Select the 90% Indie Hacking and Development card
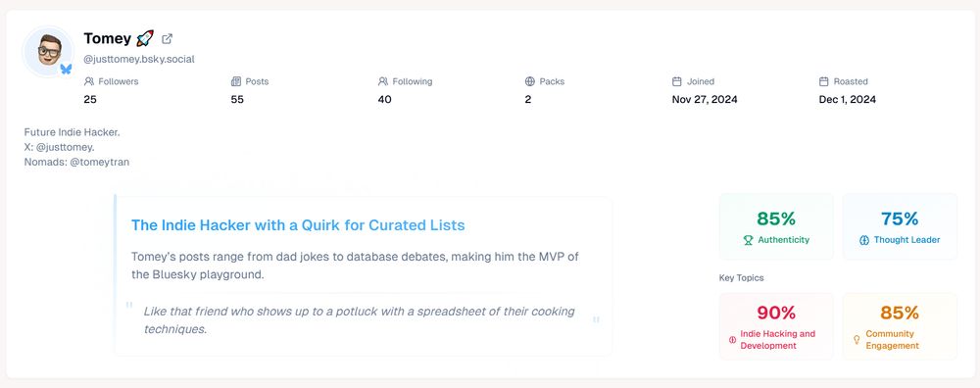Image resolution: width=980 pixels, height=388 pixels. pos(775,326)
